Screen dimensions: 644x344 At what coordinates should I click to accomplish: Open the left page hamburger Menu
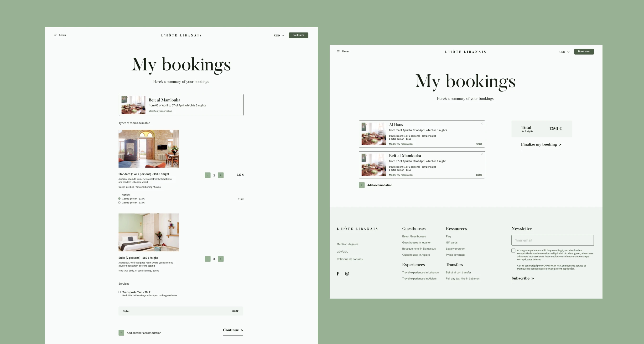60,35
